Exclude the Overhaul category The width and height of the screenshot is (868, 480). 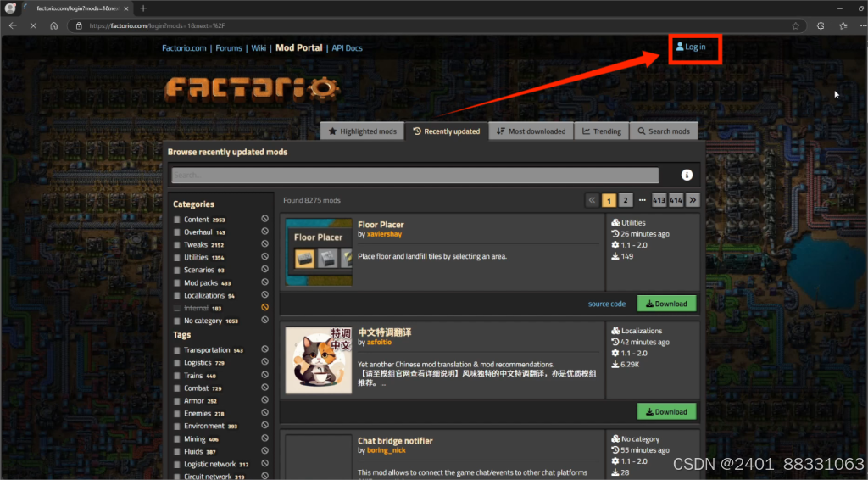(265, 232)
